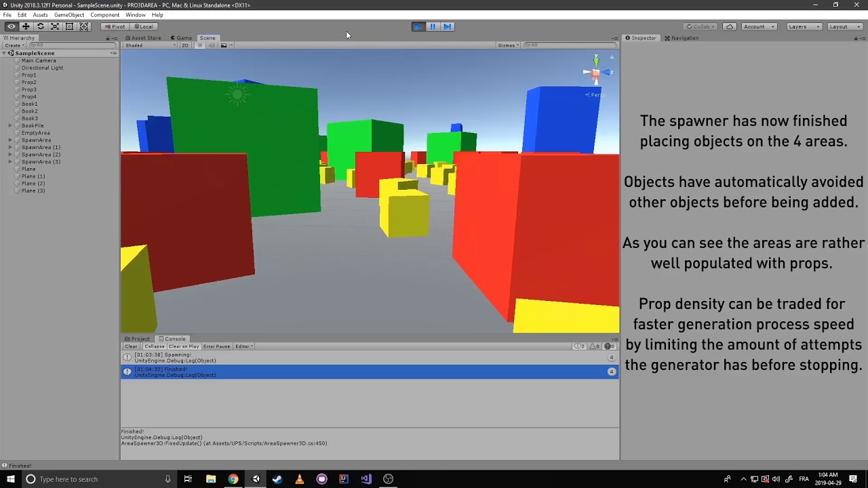The image size is (868, 488).
Task: Toggle Clear on Play option
Action: click(x=184, y=346)
